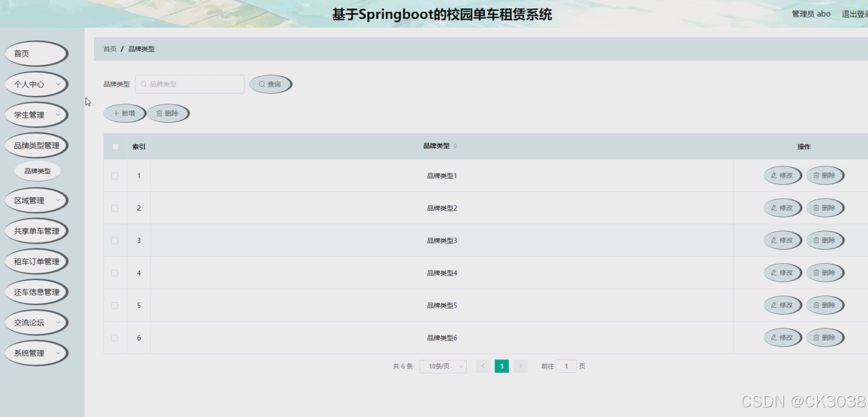
Task: Click the next page arrow in pagination
Action: click(x=520, y=366)
